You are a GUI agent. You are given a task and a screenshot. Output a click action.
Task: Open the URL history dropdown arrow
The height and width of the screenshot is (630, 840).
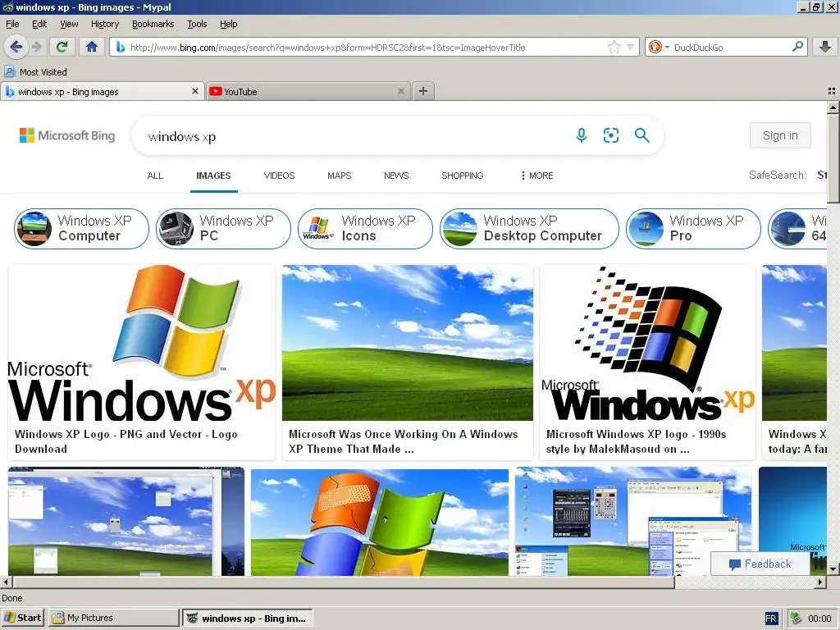631,47
